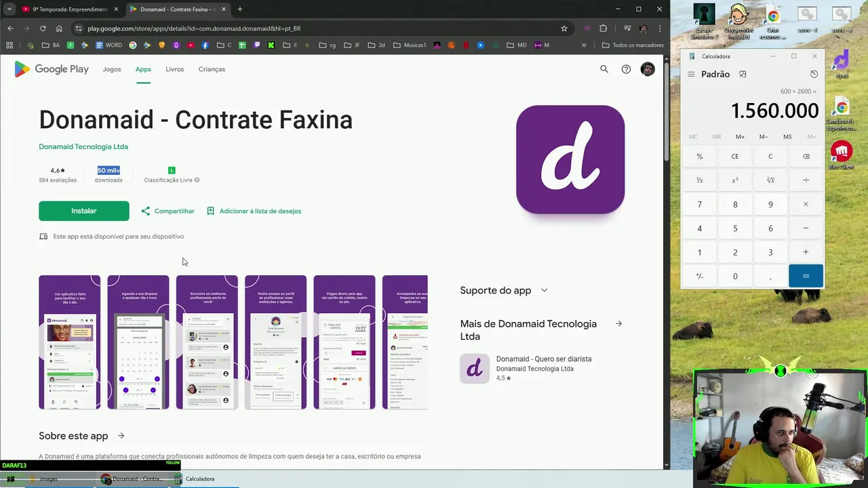Screen dimensions: 868x488
Task: Open the first app screenshot thumbnail
Action: 70,342
